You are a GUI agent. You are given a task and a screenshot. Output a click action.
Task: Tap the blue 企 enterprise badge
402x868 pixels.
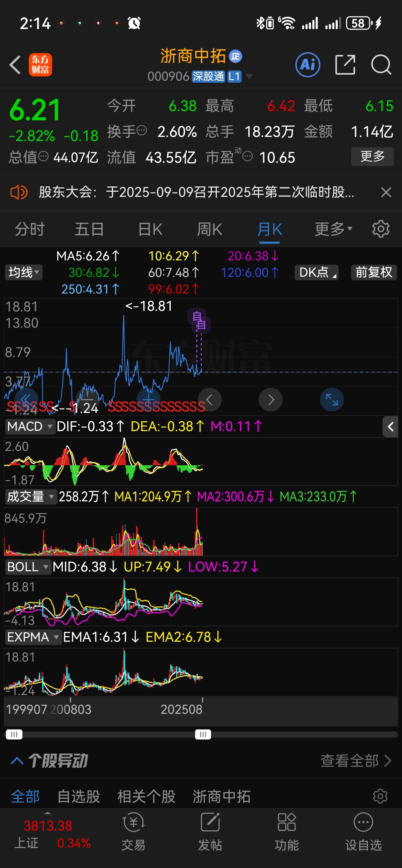[x=235, y=56]
